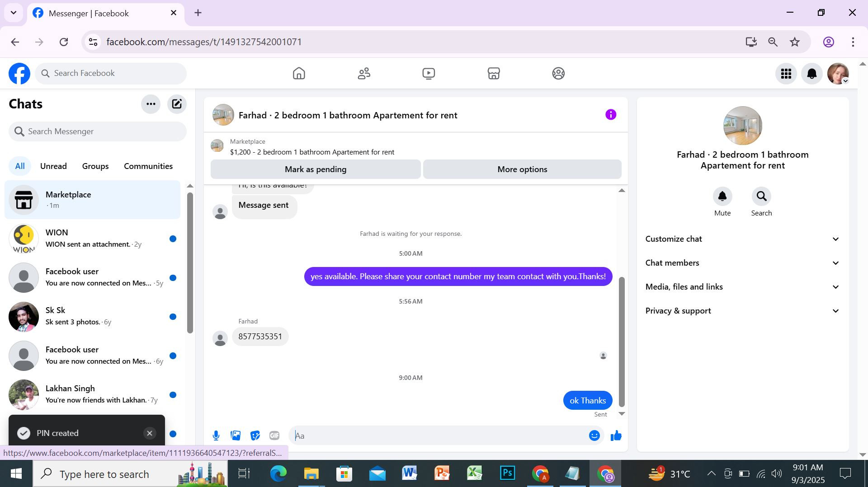The image size is (868, 487).
Task: Open the notifications bell
Action: coord(812,73)
